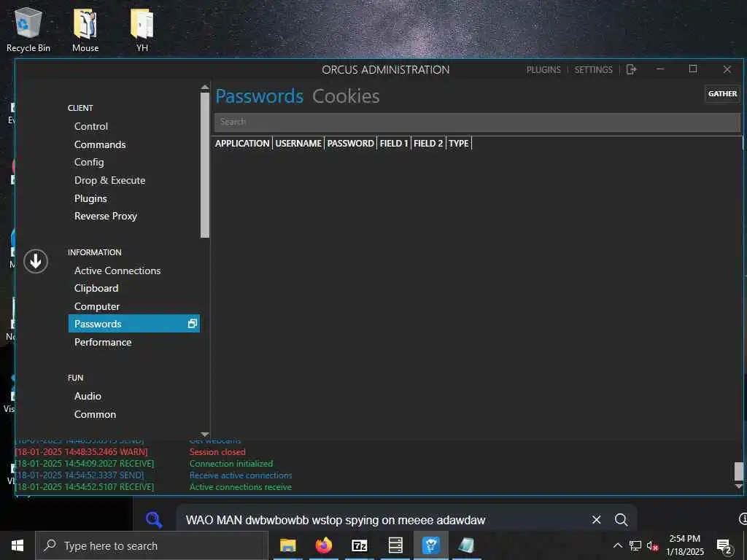Sort by the TYPE column header
The height and width of the screenshot is (560, 747).
458,144
